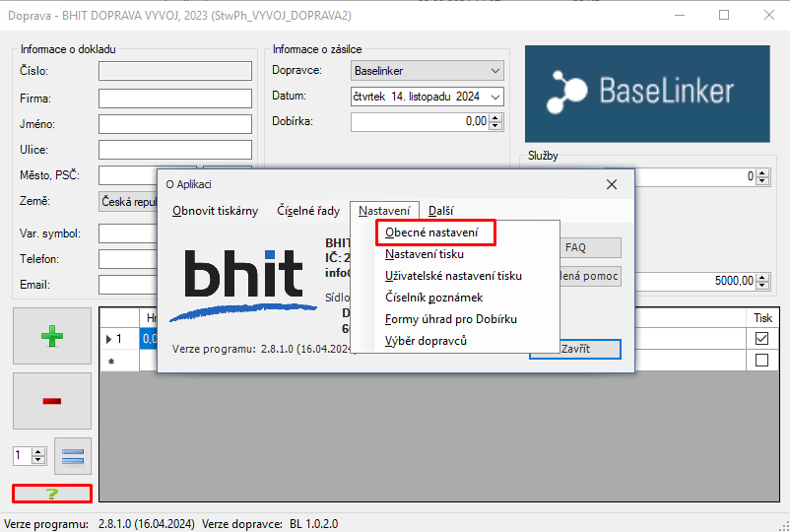Maximize the Doprava window
The height and width of the screenshot is (532, 790).
pyautogui.click(x=724, y=15)
